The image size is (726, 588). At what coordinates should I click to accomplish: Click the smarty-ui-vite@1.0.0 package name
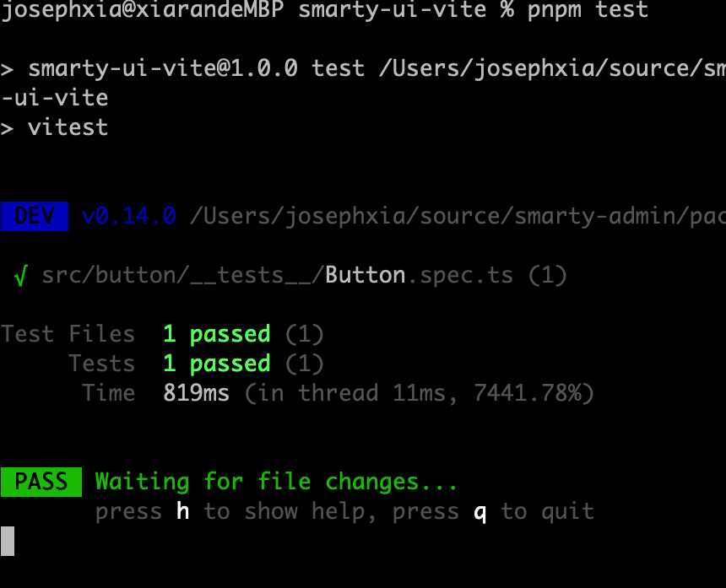tap(163, 68)
